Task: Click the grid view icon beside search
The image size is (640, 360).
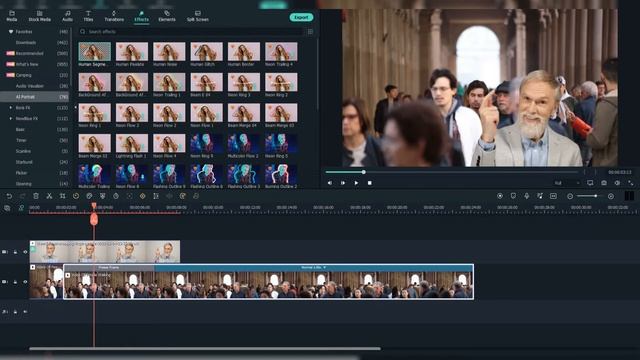Action: point(310,31)
